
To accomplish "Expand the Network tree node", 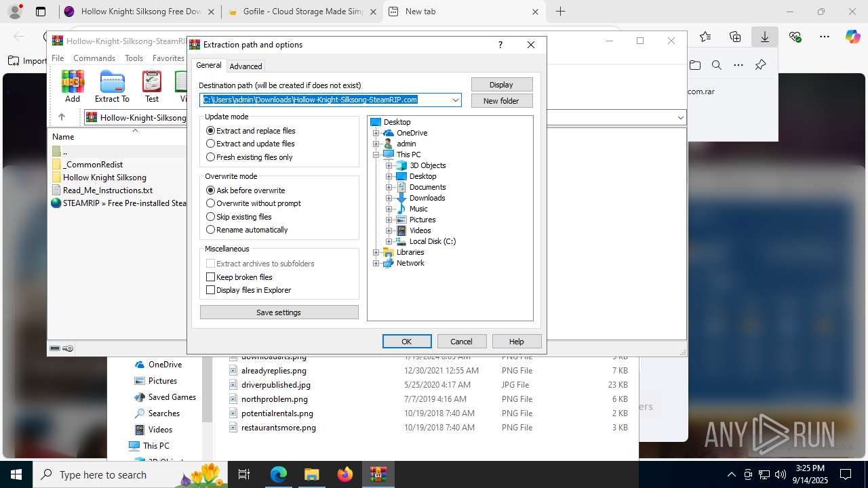I will tap(376, 263).
